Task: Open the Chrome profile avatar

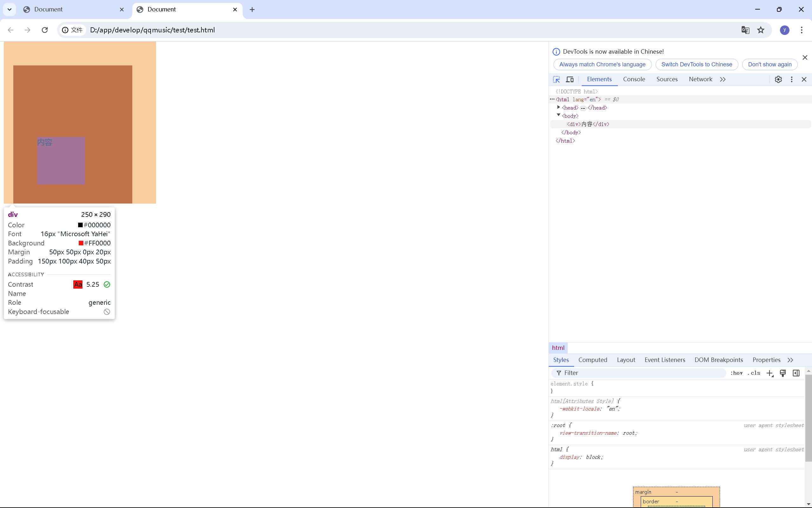Action: coord(784,30)
